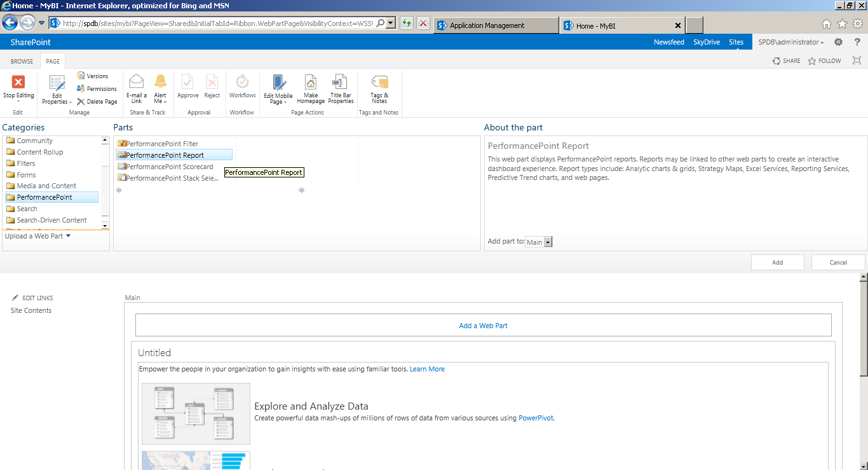Switch to the BROWSE ribbon tab

(21, 61)
